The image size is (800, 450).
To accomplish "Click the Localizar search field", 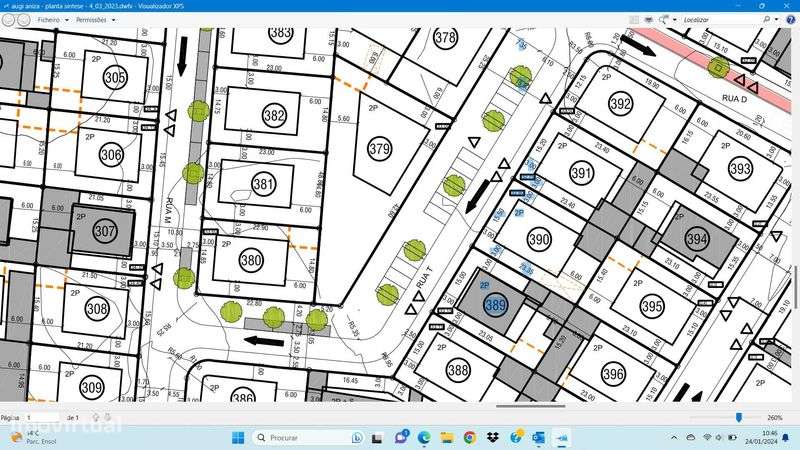I will 721,19.
